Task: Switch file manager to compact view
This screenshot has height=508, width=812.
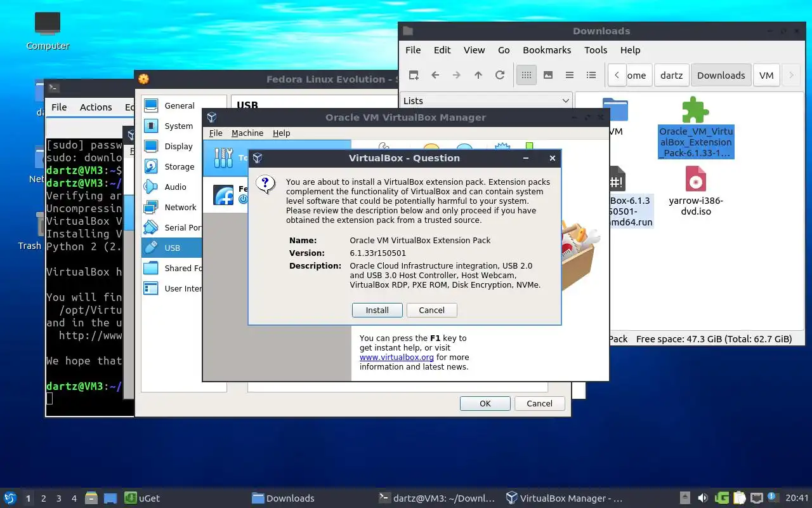Action: 570,75
